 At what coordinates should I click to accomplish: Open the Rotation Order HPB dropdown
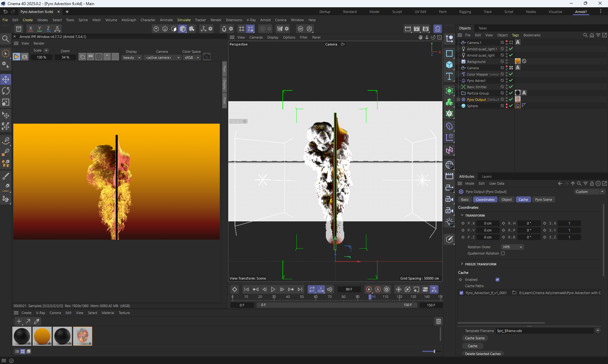coord(512,247)
